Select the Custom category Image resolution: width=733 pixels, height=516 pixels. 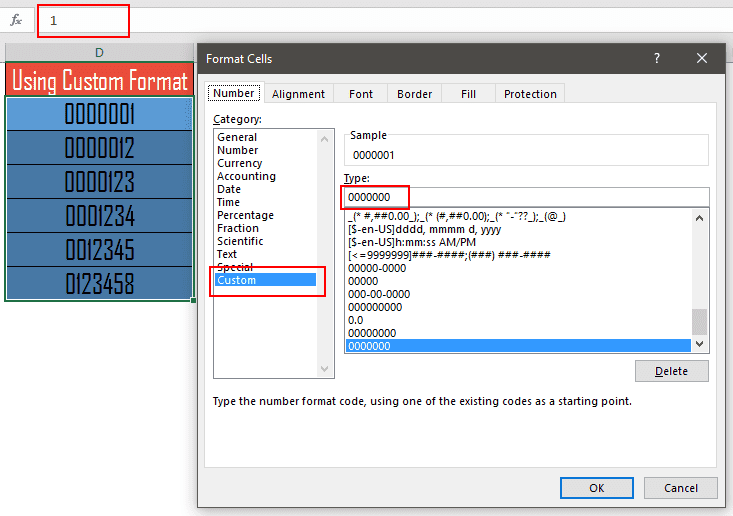237,280
